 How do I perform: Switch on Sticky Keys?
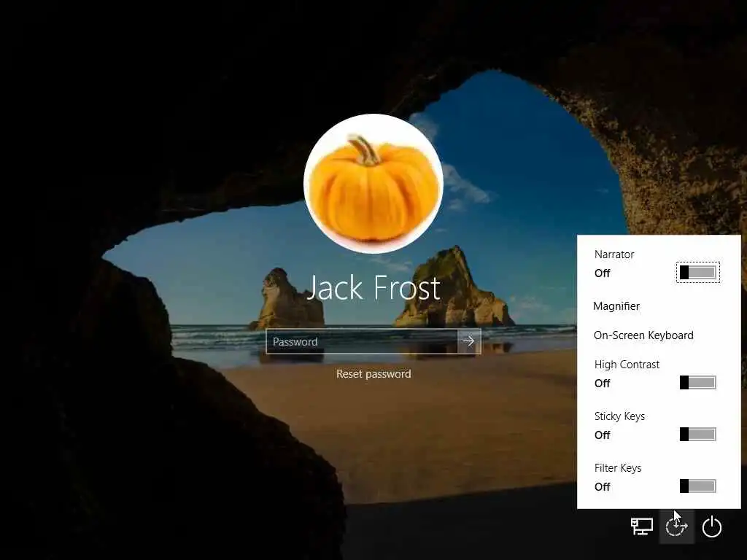tap(698, 435)
